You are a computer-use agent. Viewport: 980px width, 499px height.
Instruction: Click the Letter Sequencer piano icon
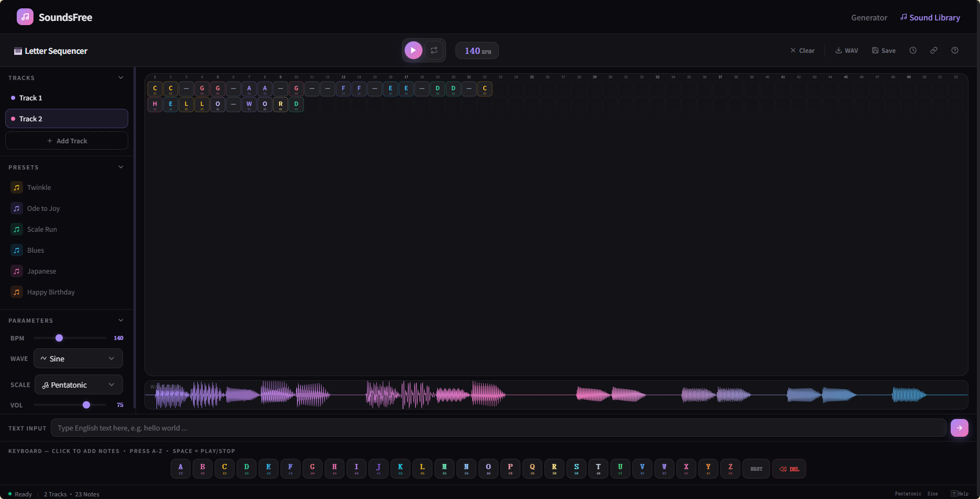(18, 51)
